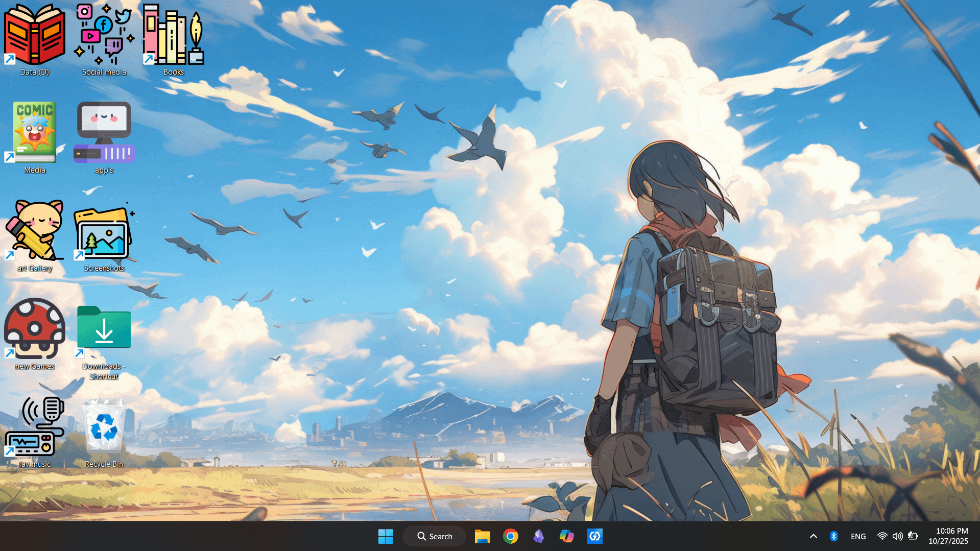Viewport: 980px width, 551px height.
Task: Switch the ENG input language indicator
Action: [858, 536]
